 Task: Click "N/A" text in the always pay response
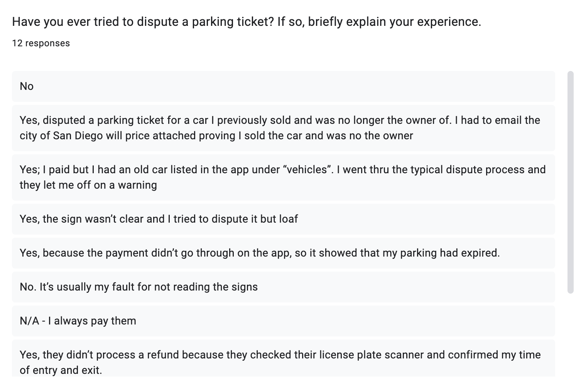(x=29, y=321)
